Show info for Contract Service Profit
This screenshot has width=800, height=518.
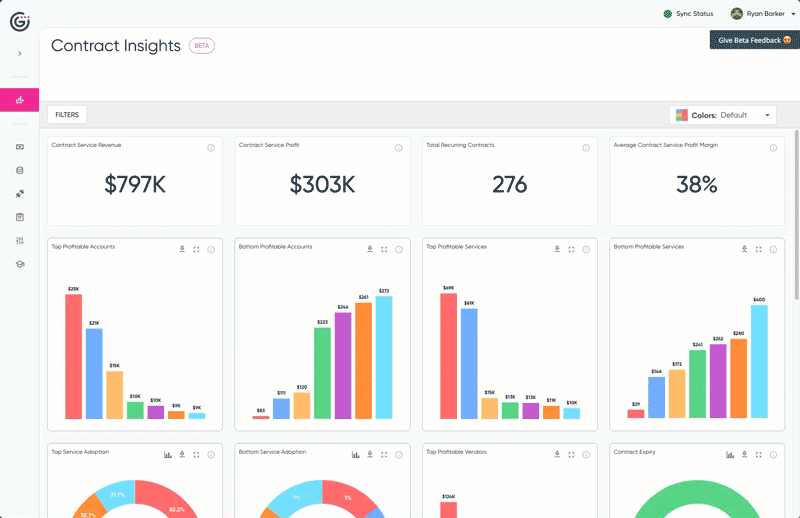tap(398, 148)
